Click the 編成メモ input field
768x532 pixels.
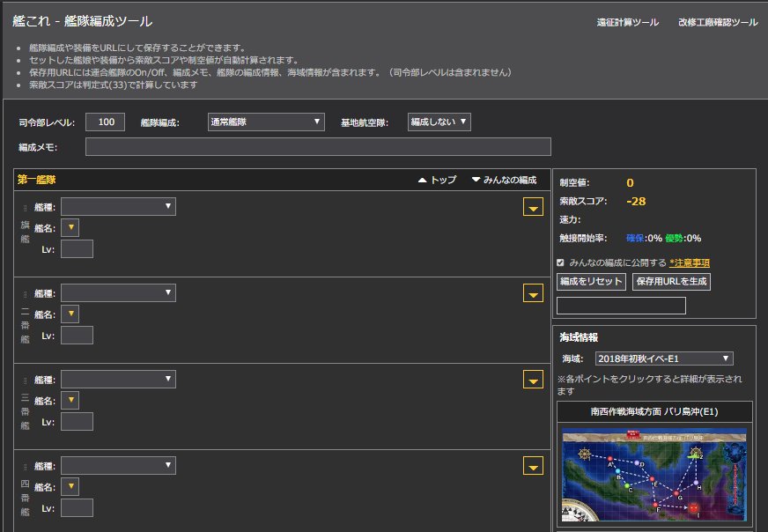[x=317, y=145]
